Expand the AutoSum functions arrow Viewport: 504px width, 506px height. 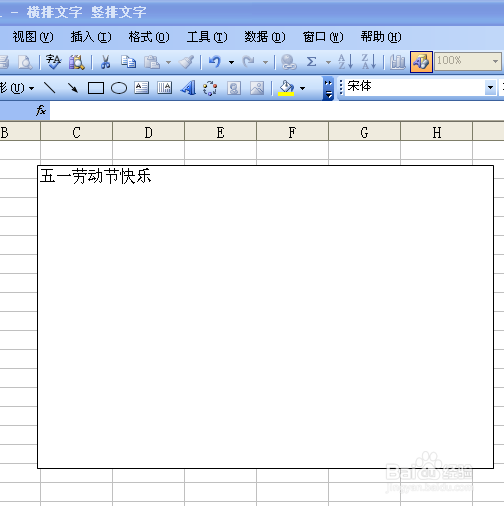coord(328,62)
